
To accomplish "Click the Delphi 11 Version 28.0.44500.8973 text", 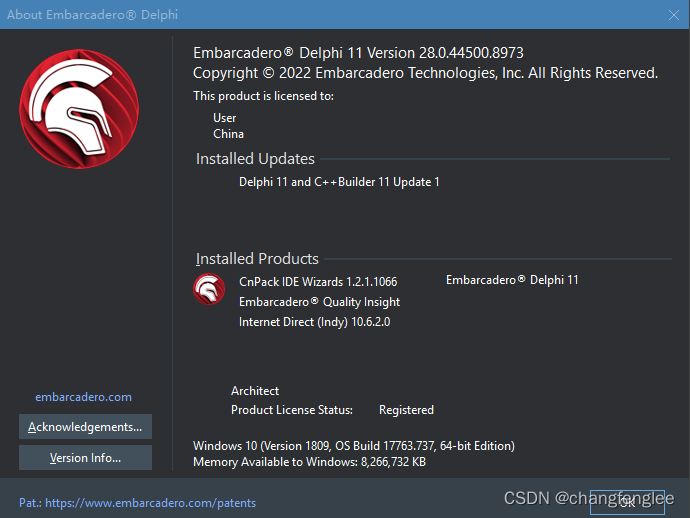I will tap(411, 53).
